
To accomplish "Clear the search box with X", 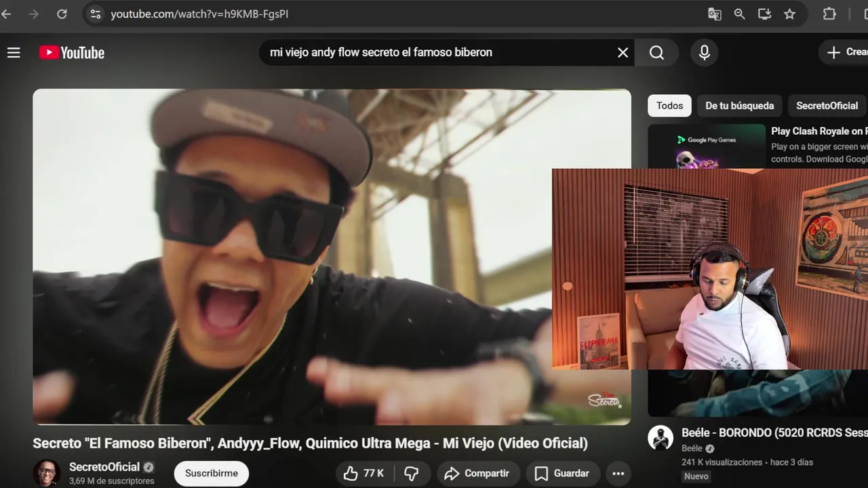I will [x=623, y=53].
